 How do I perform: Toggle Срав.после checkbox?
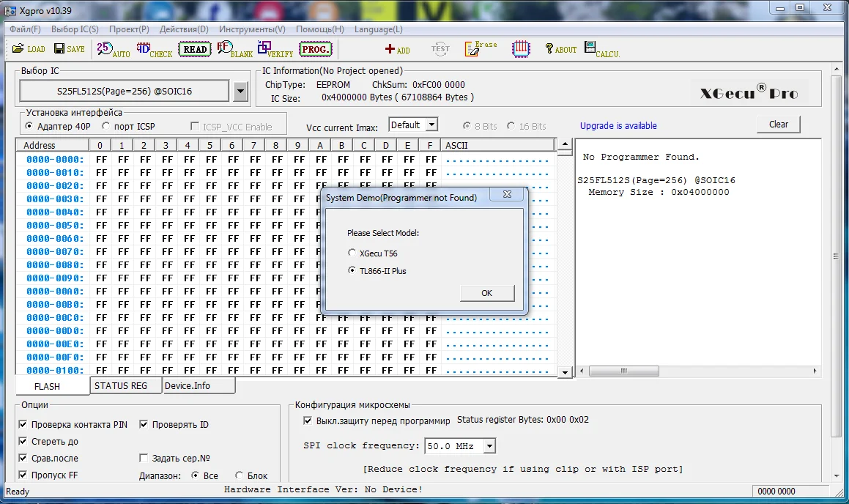23,458
